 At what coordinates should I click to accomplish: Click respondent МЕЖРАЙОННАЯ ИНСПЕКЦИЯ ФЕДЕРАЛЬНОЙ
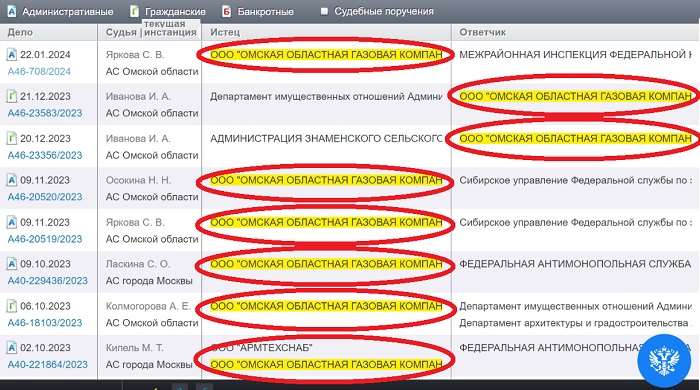575,55
